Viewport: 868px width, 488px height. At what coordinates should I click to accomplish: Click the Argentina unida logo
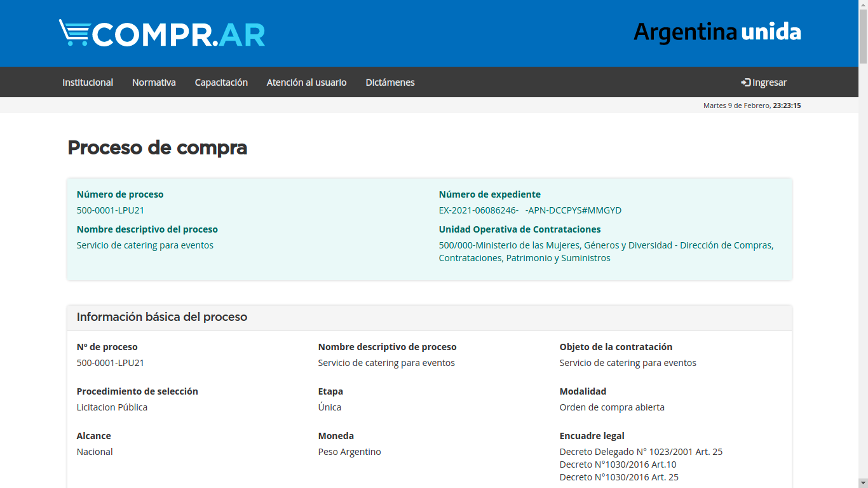pyautogui.click(x=717, y=32)
